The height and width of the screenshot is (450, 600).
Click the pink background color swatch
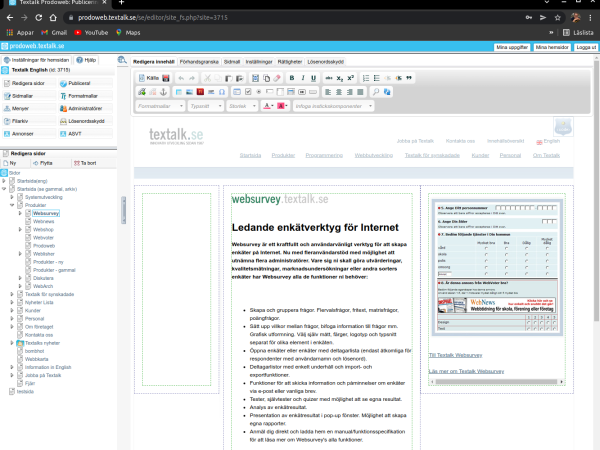click(282, 106)
